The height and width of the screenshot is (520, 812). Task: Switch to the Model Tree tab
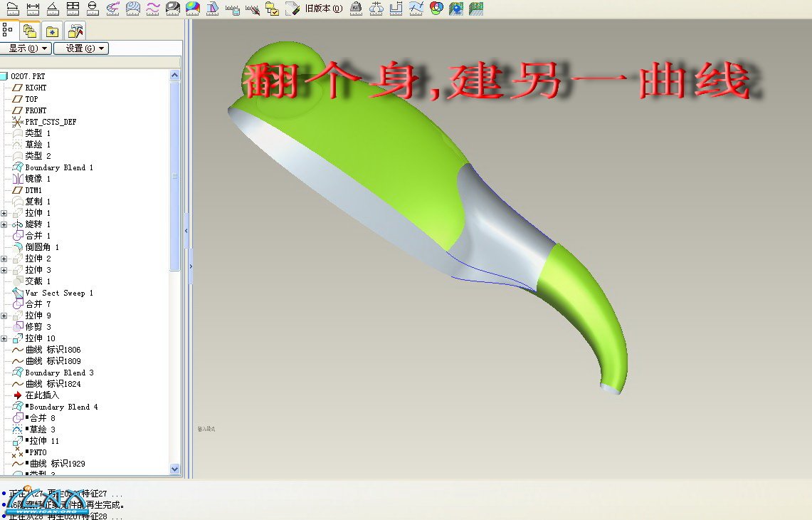[8, 30]
